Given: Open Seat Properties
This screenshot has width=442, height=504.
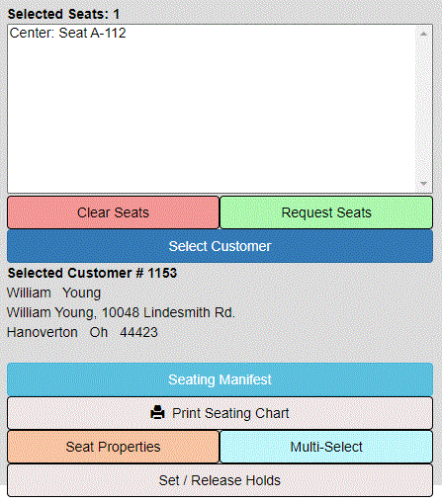Looking at the screenshot, I should (x=113, y=447).
